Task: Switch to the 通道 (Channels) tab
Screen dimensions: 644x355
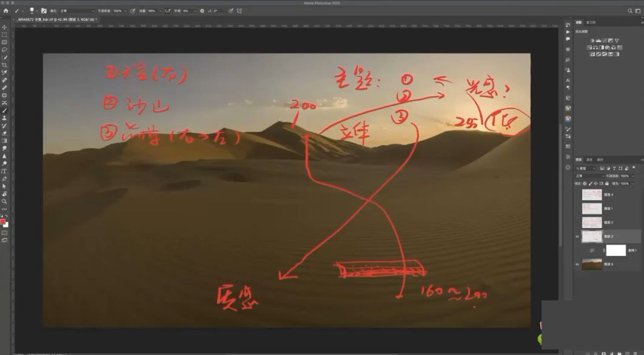Action: point(589,160)
